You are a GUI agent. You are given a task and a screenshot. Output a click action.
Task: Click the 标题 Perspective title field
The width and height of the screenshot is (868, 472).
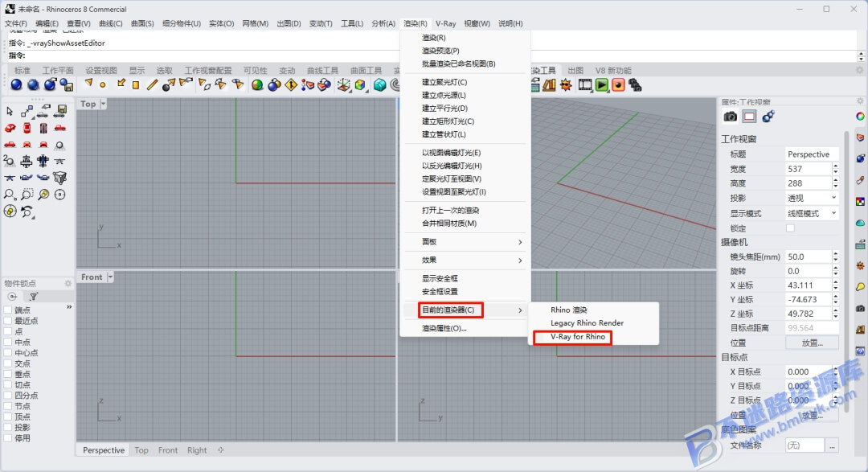click(812, 154)
